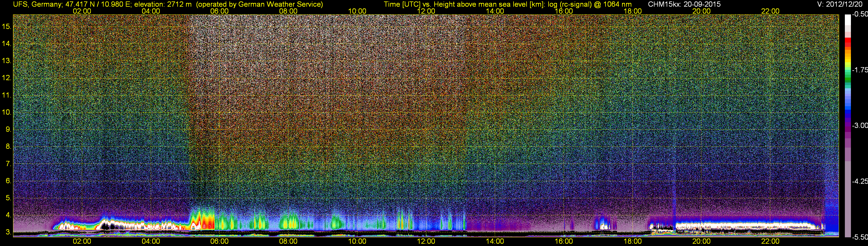Screen dimensions: 868x246
Task: Click the station title "UFS, Germany; 47.417 N / 10.980 E"
Action: [x=72, y=4]
